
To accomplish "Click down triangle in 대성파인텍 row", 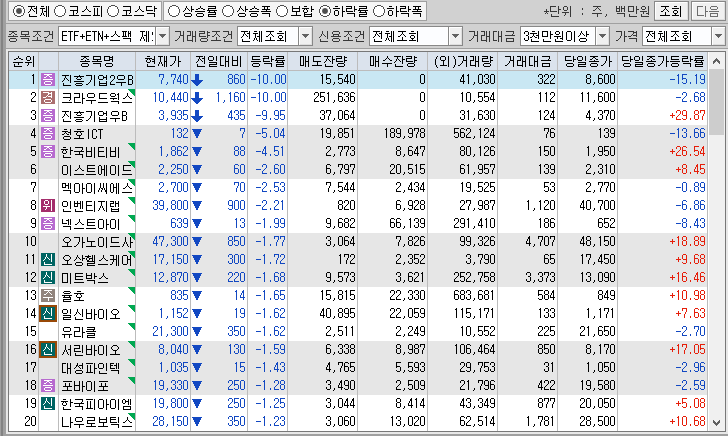I will tap(197, 368).
